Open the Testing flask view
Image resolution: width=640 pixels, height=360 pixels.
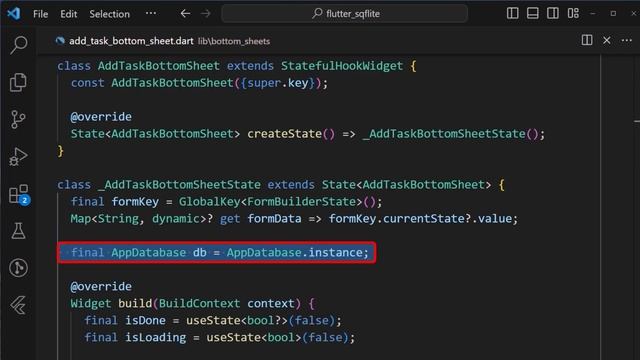[x=18, y=231]
